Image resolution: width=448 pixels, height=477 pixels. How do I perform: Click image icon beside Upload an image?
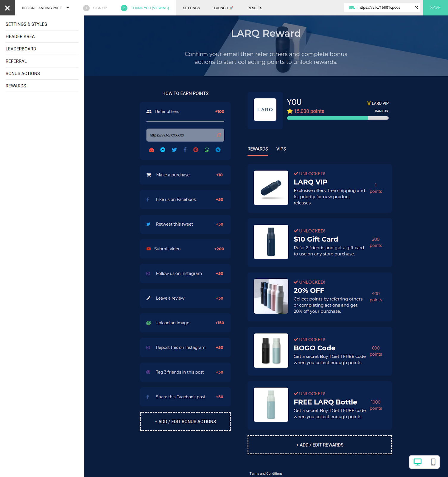pos(149,323)
